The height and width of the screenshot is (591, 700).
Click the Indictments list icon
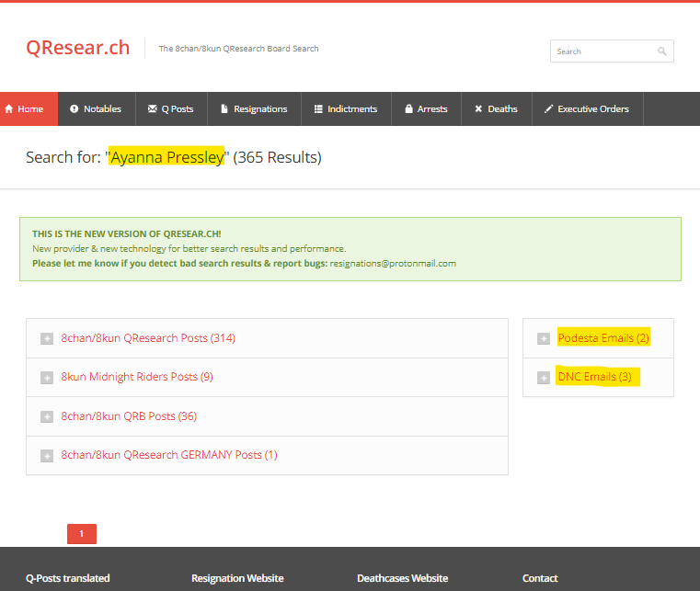pos(318,108)
